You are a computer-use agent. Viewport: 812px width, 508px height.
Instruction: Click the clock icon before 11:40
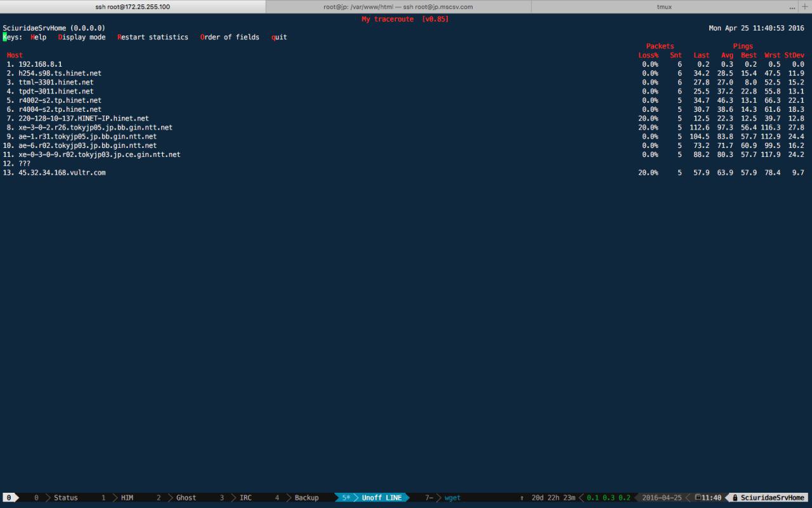(698, 498)
